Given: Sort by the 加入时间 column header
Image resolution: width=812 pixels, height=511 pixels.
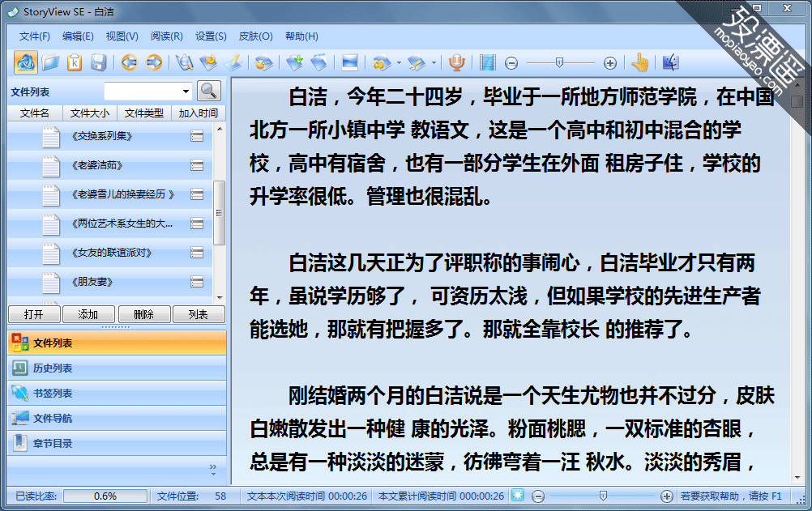Looking at the screenshot, I should [x=199, y=113].
